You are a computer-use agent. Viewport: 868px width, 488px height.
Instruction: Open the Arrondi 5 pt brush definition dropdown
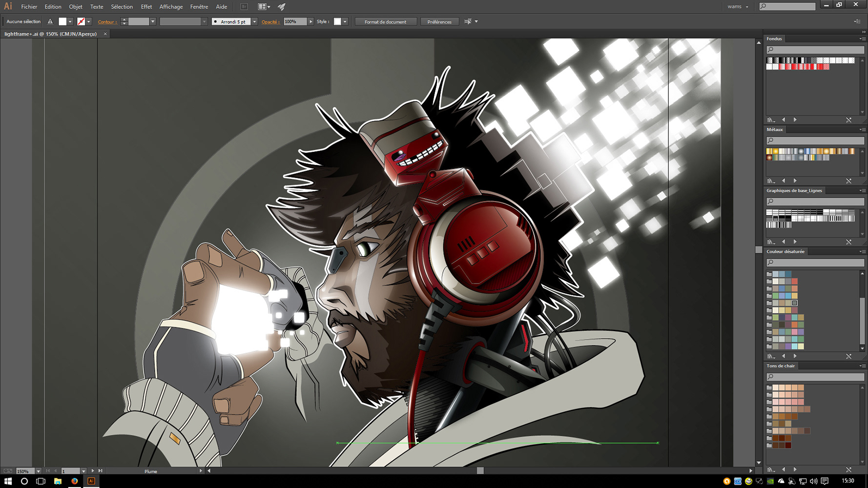point(254,21)
